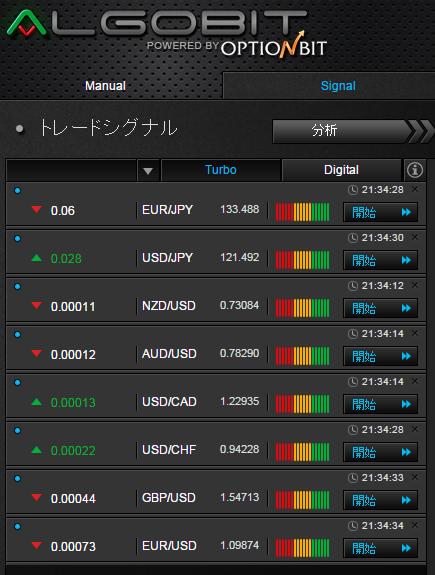
Task: Click the clock icon on USD/CHF row
Action: pyautogui.click(x=352, y=430)
